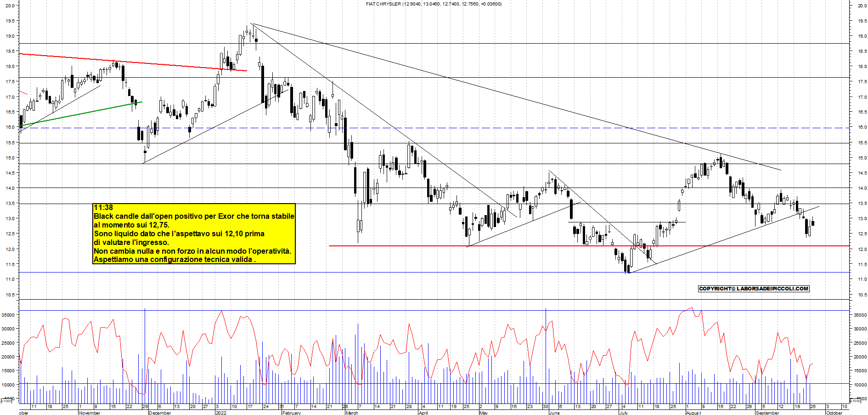The width and height of the screenshot is (868, 415).
Task: Click the 19.5 label on the right price axis
Action: (x=862, y=21)
